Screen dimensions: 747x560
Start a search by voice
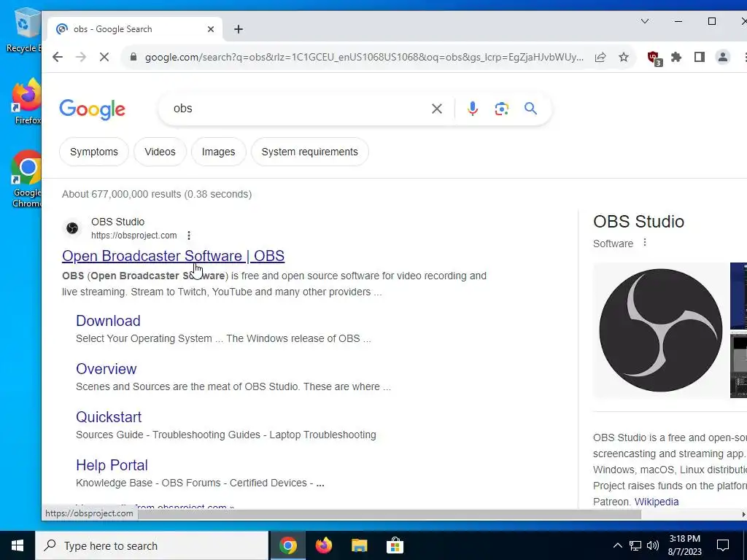(x=473, y=109)
